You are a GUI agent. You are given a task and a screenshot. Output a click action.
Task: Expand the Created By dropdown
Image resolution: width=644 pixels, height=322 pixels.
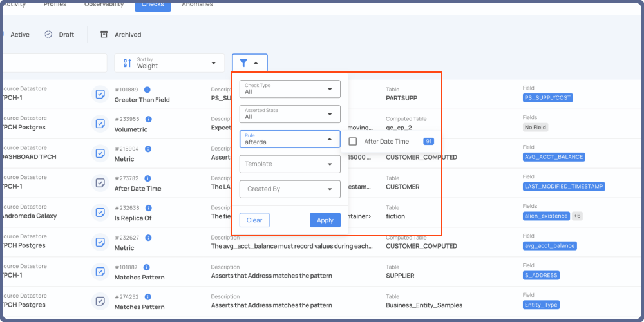pyautogui.click(x=290, y=189)
